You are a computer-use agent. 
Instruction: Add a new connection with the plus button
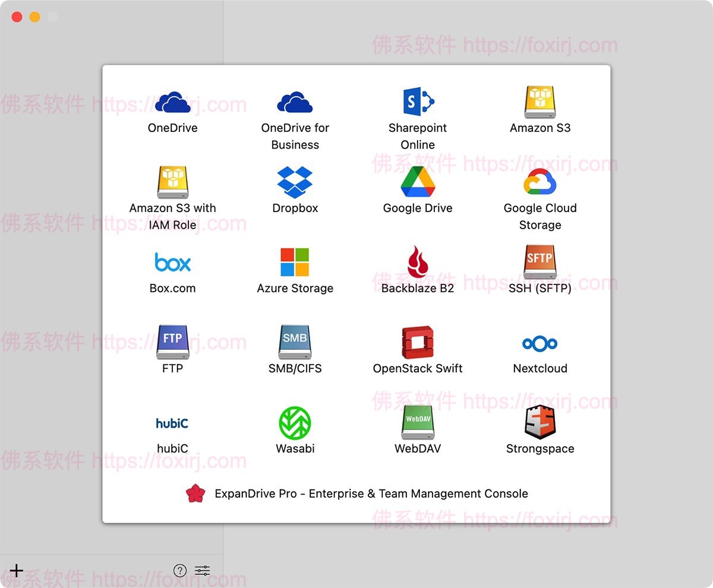pos(16,570)
